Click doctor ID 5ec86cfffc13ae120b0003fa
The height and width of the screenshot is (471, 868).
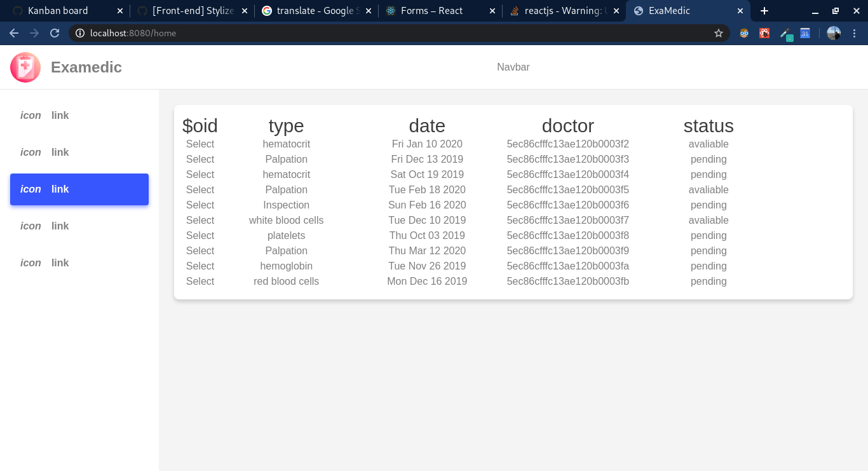click(x=568, y=266)
